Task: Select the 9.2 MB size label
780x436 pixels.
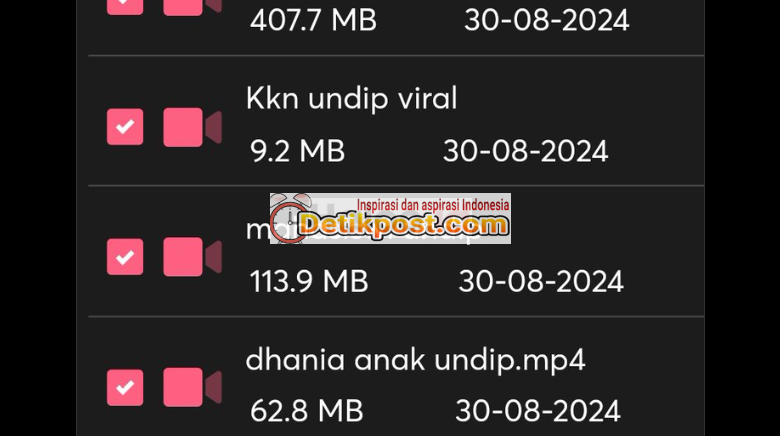Action: click(297, 151)
